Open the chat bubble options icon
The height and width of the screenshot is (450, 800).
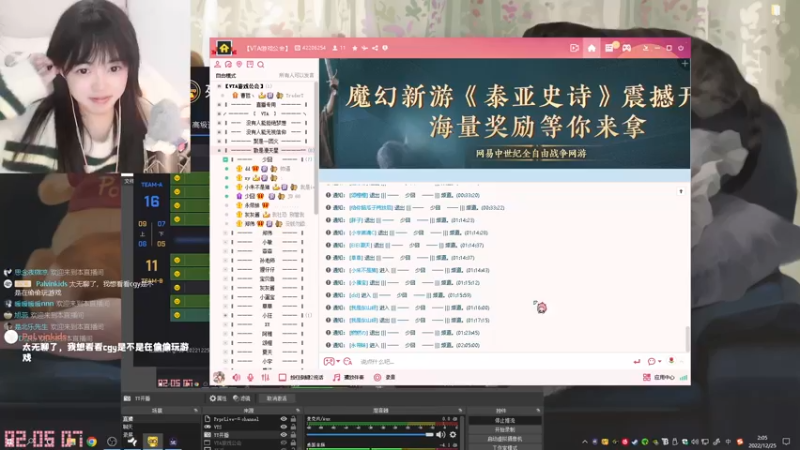pos(652,362)
